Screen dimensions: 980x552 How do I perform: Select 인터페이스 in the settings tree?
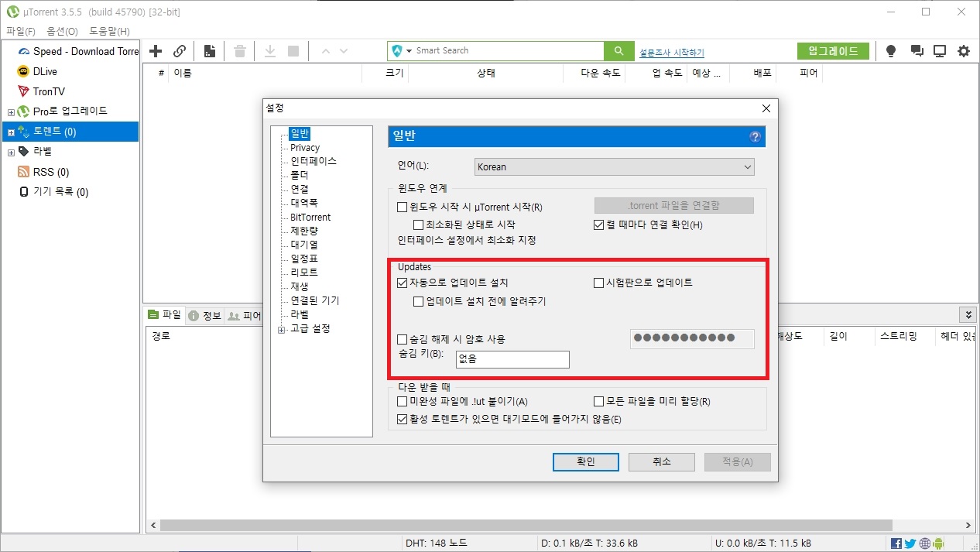click(x=314, y=161)
